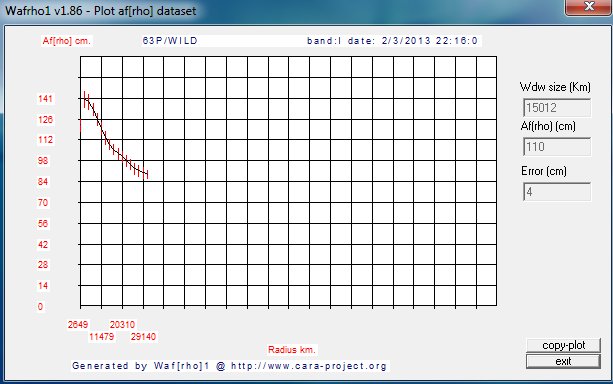Click the 141 y-axis tick label

(x=45, y=99)
